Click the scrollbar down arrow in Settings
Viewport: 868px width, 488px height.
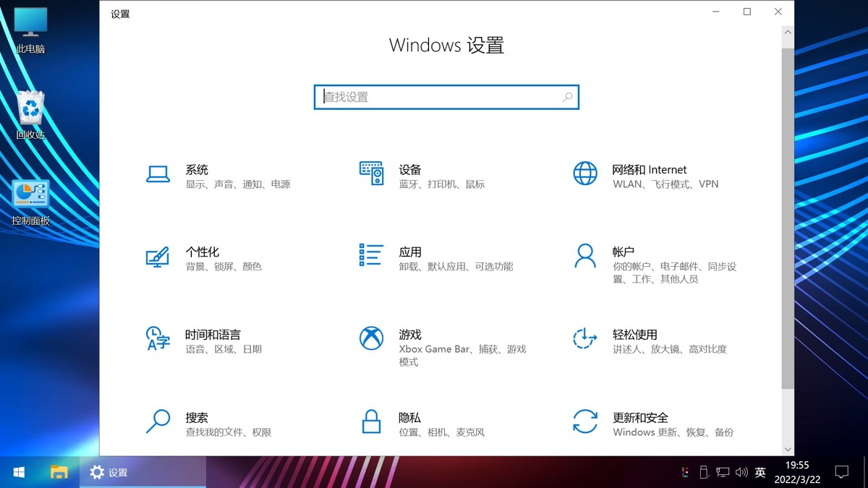click(x=788, y=449)
